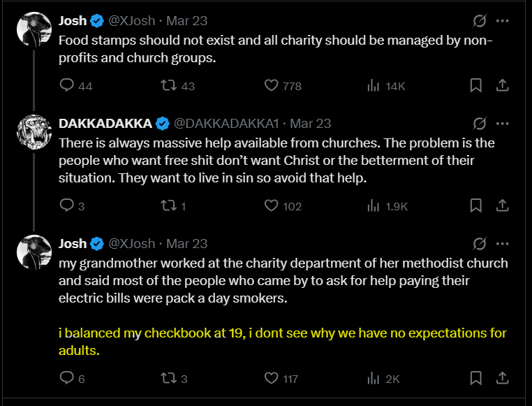Open more options on Josh's last post

[502, 244]
